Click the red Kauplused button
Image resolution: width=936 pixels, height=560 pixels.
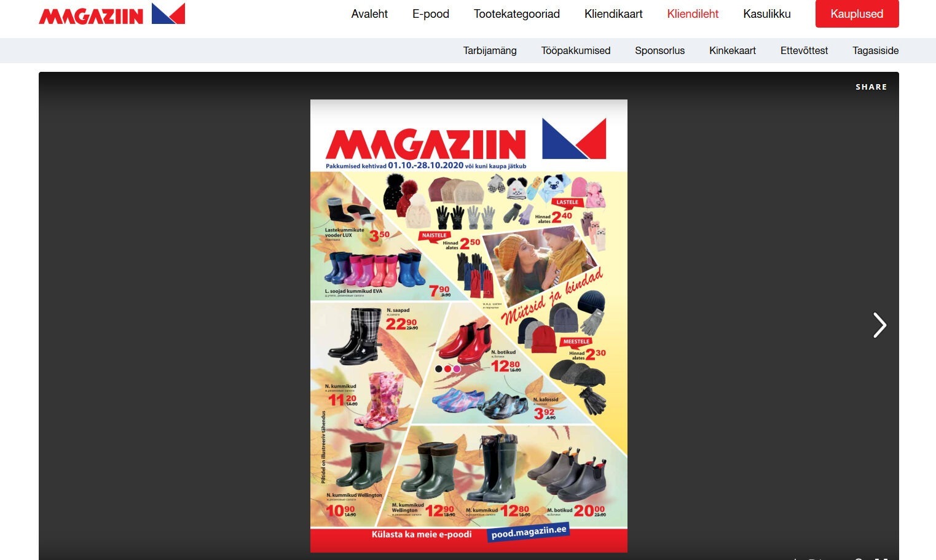pyautogui.click(x=857, y=14)
